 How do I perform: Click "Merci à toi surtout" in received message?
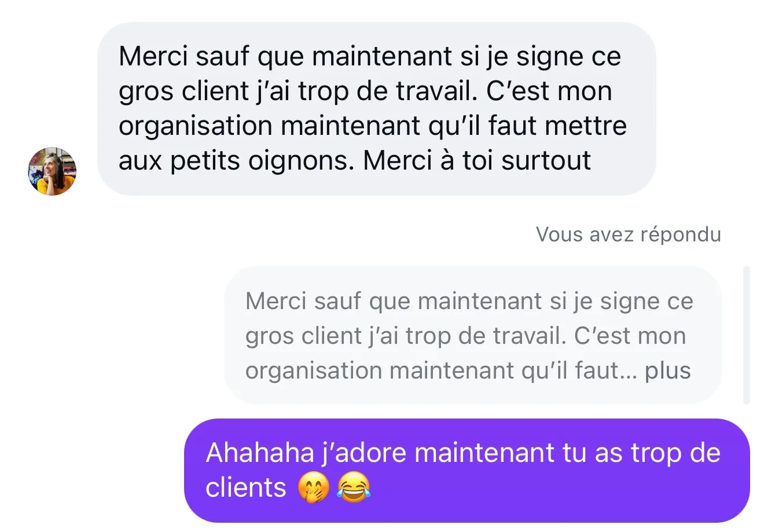(x=477, y=161)
